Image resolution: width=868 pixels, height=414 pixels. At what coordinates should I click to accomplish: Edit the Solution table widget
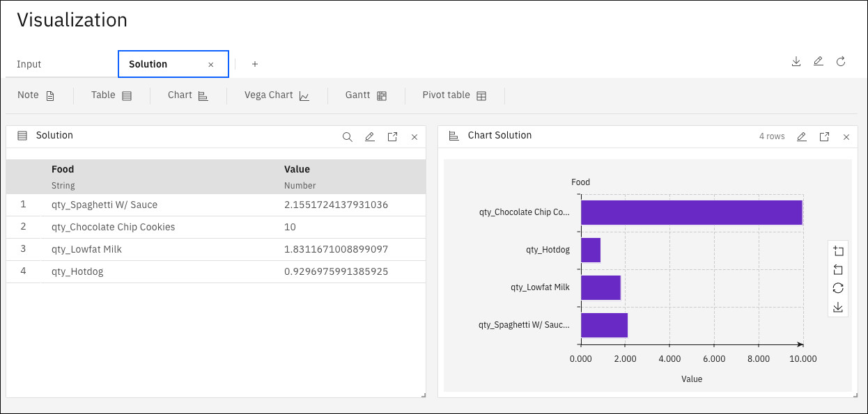370,137
